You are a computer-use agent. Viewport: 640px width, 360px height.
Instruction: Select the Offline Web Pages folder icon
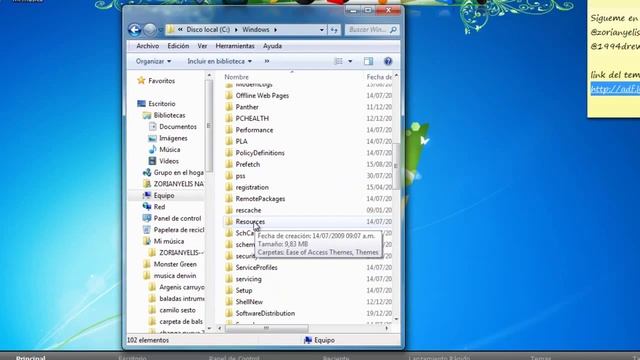pos(229,96)
